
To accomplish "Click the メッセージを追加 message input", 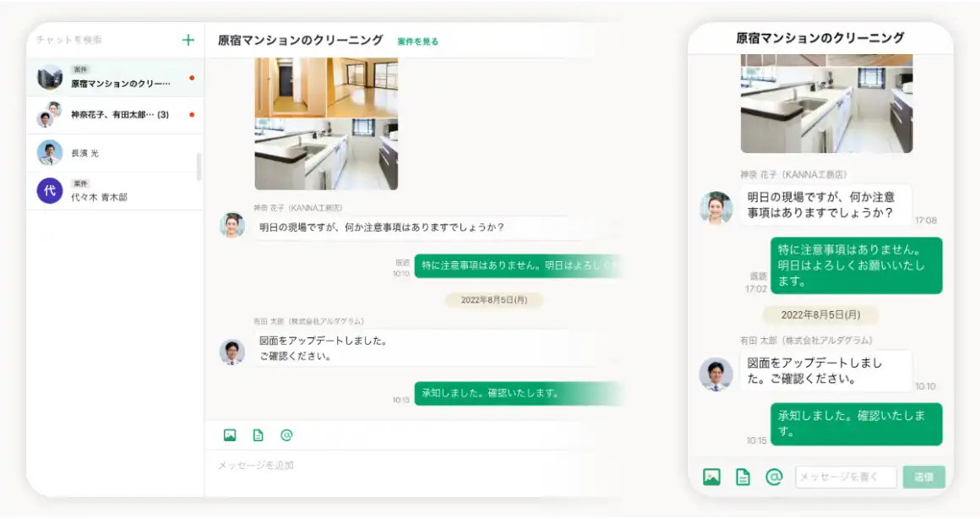I will [338, 464].
